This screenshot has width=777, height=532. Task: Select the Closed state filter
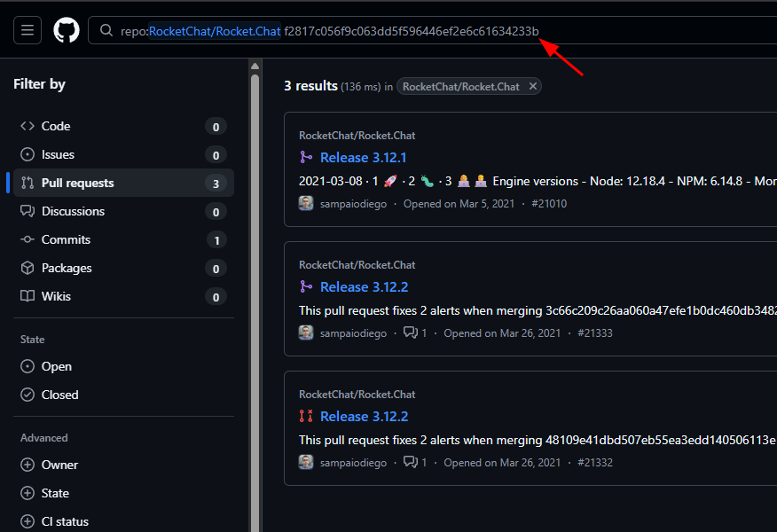pos(59,395)
